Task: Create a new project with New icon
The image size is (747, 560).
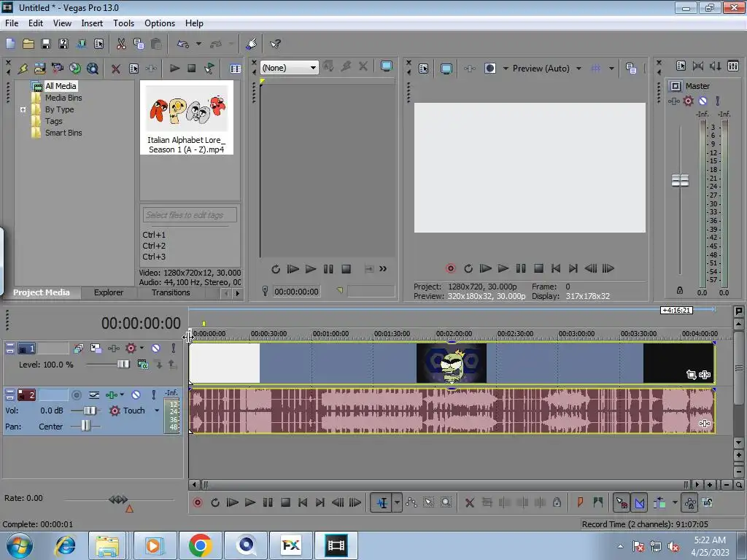Action: click(10, 44)
